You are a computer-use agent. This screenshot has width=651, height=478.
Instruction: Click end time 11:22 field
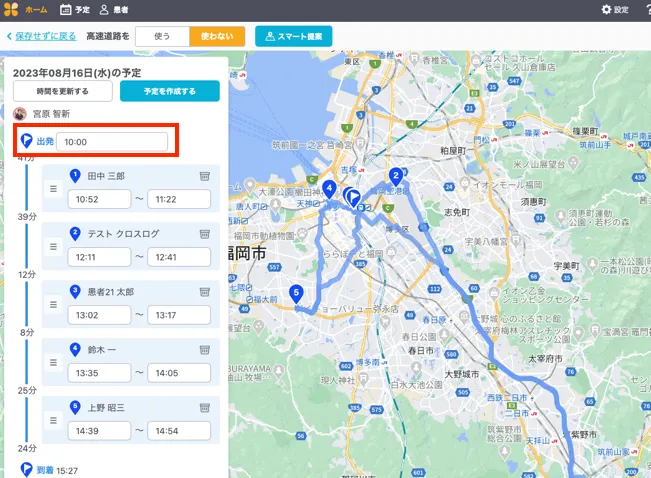(x=179, y=199)
